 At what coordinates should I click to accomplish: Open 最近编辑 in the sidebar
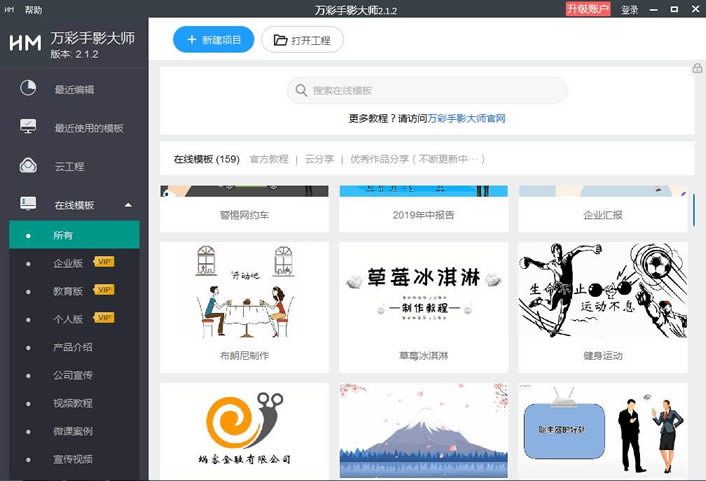coord(74,90)
